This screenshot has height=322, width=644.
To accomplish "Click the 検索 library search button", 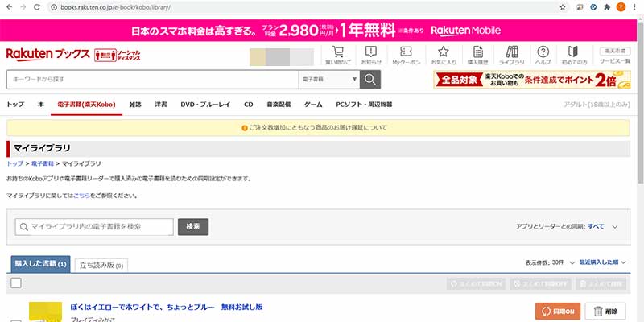I will (x=193, y=227).
